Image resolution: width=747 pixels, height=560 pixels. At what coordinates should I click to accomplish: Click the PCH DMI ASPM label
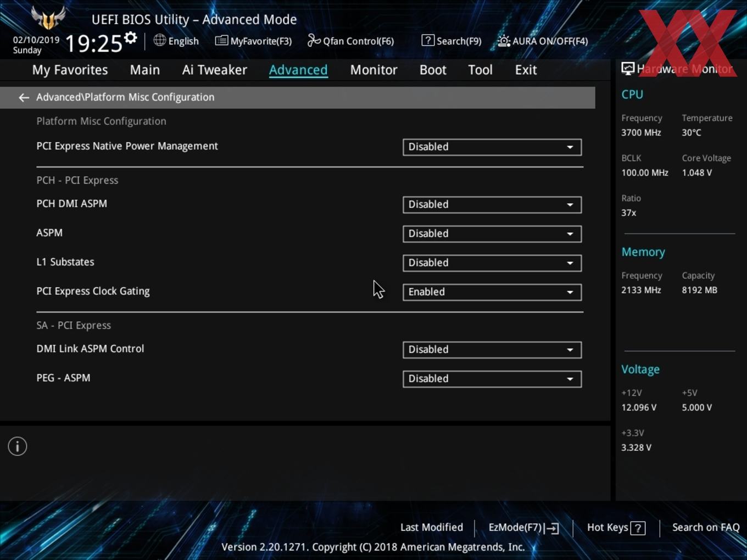pos(71,204)
